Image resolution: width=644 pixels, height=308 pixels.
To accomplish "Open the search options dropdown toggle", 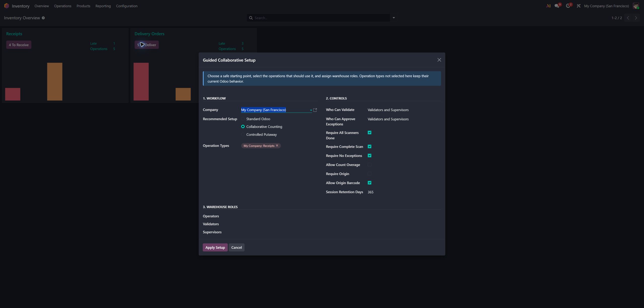I will point(394,18).
